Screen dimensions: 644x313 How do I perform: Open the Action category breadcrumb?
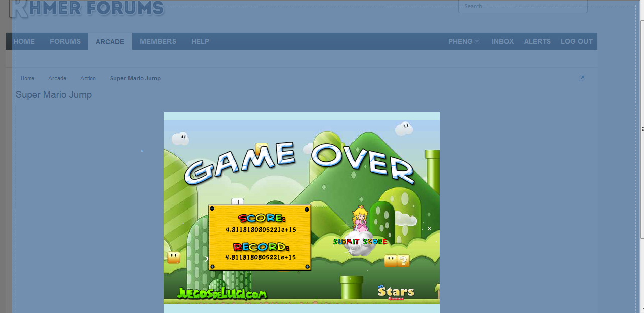[x=88, y=78]
